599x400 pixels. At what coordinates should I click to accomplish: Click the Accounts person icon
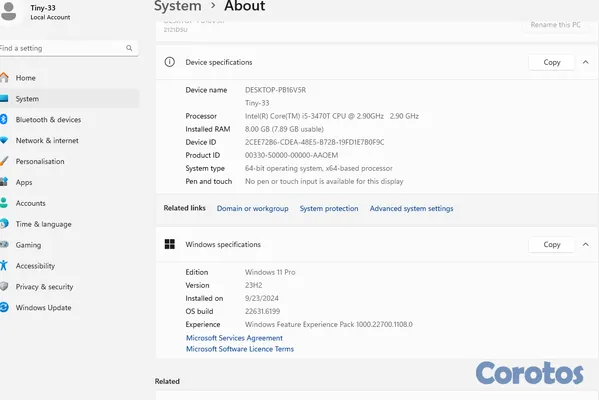(x=4, y=203)
